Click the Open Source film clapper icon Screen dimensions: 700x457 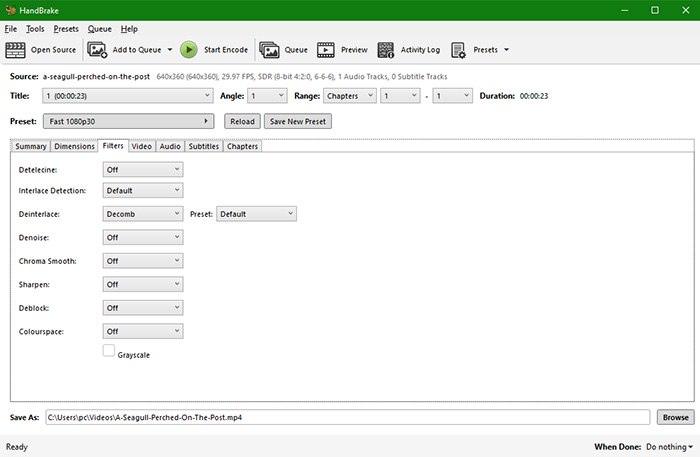[15, 50]
